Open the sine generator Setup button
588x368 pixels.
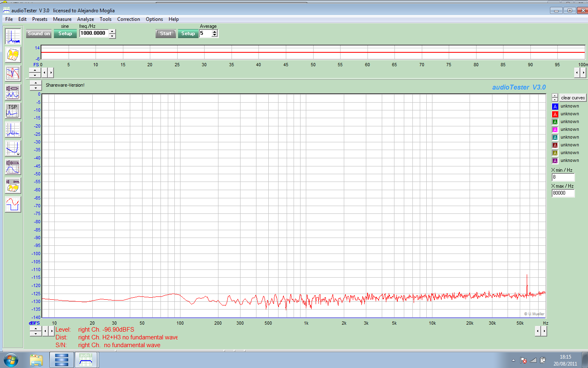pyautogui.click(x=65, y=34)
